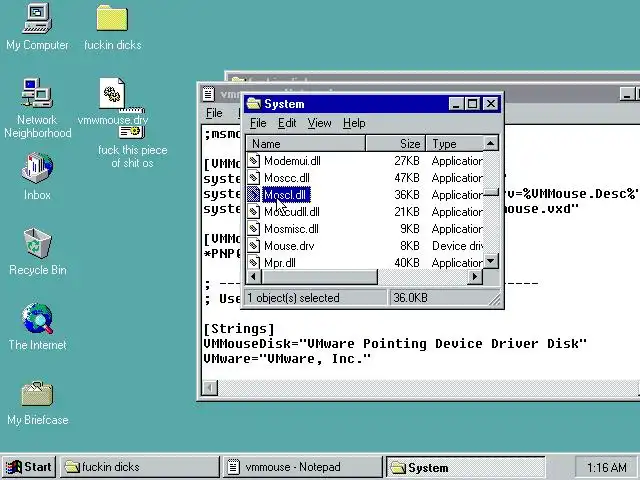Open View menu in System window
Screen dimensions: 640x480
point(320,123)
